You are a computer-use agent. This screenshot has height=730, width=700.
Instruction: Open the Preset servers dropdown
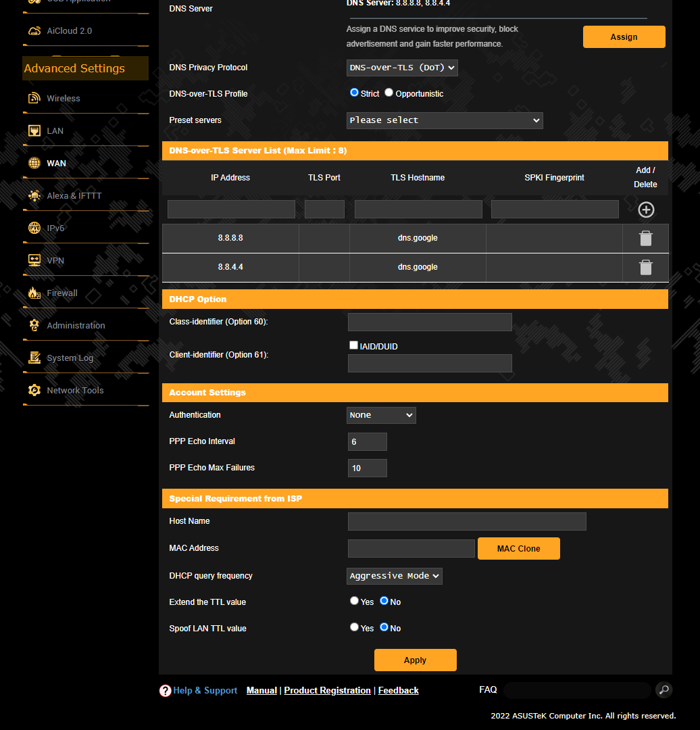(x=445, y=120)
